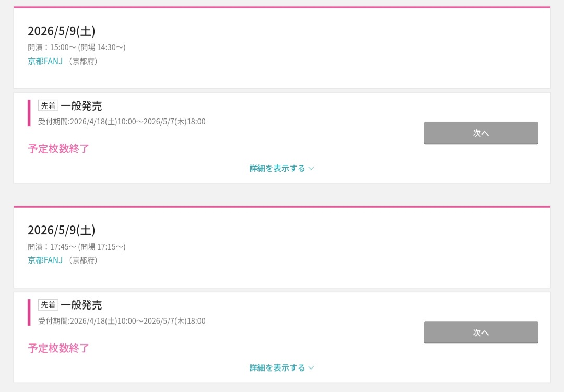Click the 2026/5/9(土) date heading above 開演 17:45
This screenshot has width=564, height=392.
(62, 230)
